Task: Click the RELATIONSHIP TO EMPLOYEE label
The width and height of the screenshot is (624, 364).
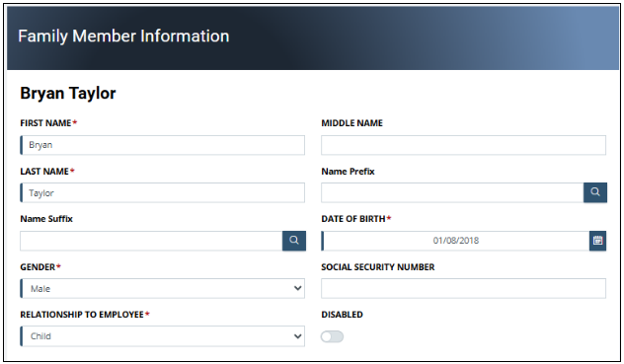Action: pyautogui.click(x=82, y=315)
